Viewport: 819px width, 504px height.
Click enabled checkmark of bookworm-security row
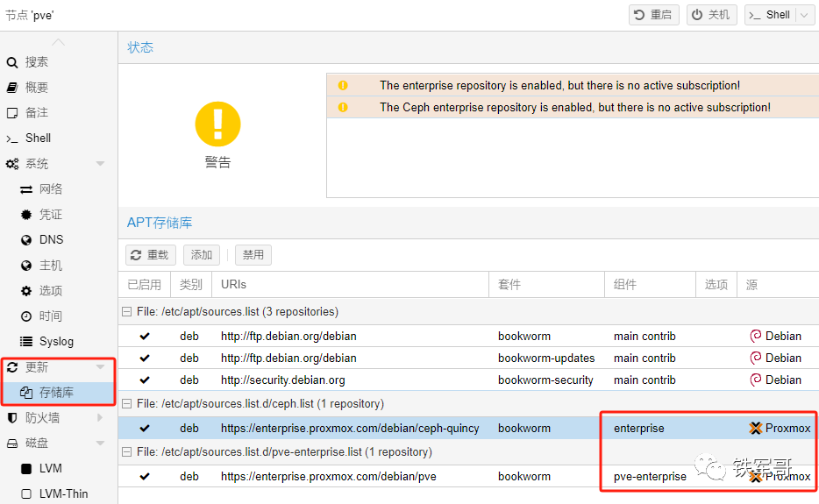coord(145,380)
